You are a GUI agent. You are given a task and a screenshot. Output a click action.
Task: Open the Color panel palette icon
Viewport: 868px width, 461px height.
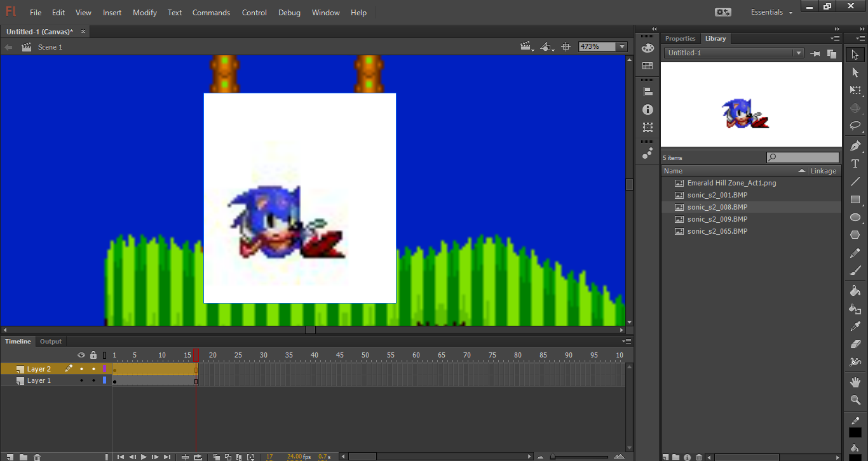point(648,48)
